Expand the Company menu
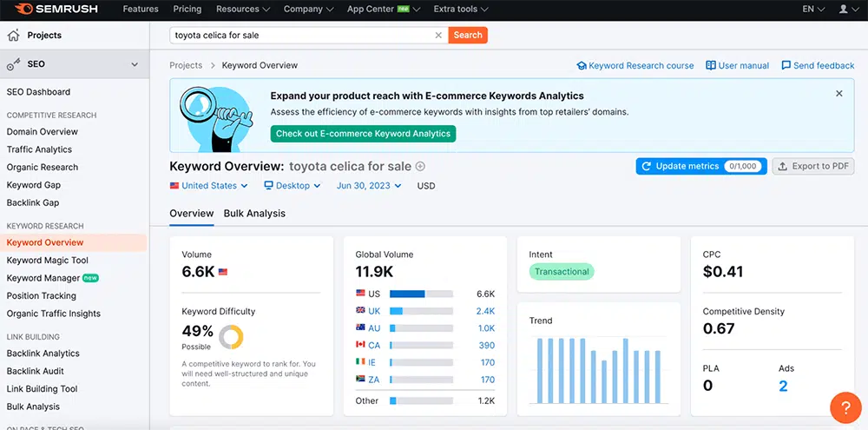The height and width of the screenshot is (430, 868). 309,9
